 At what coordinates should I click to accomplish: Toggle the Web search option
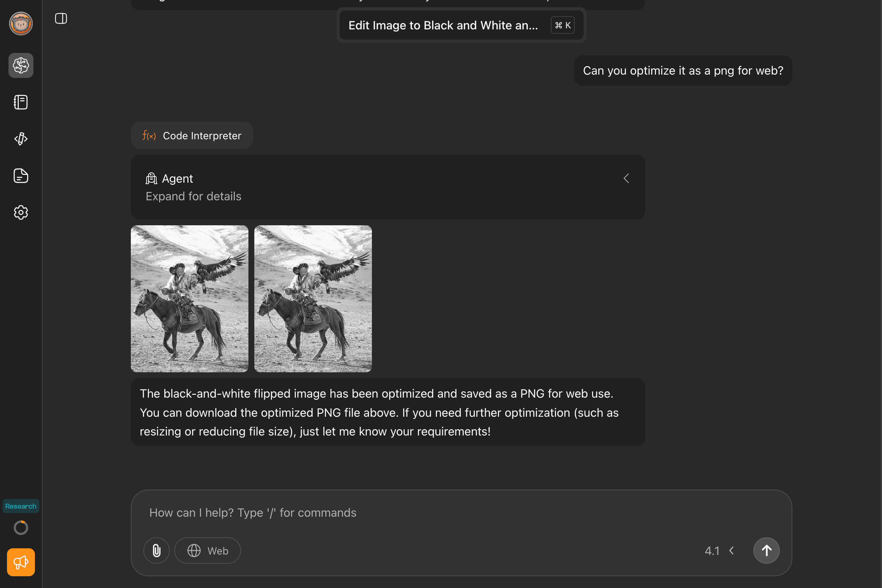[x=208, y=551]
